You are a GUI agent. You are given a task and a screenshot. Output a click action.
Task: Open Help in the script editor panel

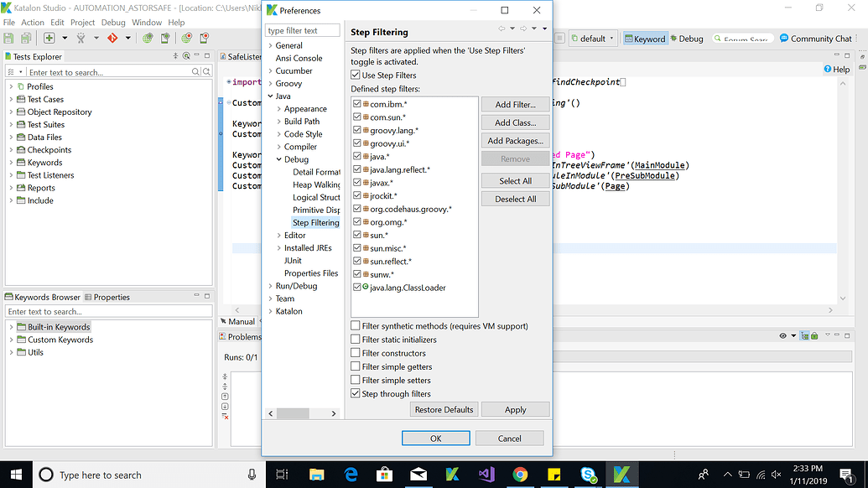pyautogui.click(x=835, y=68)
